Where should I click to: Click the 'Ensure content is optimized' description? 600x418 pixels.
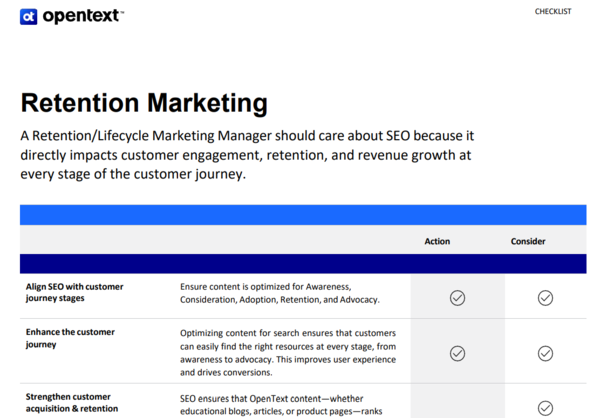coord(279,293)
